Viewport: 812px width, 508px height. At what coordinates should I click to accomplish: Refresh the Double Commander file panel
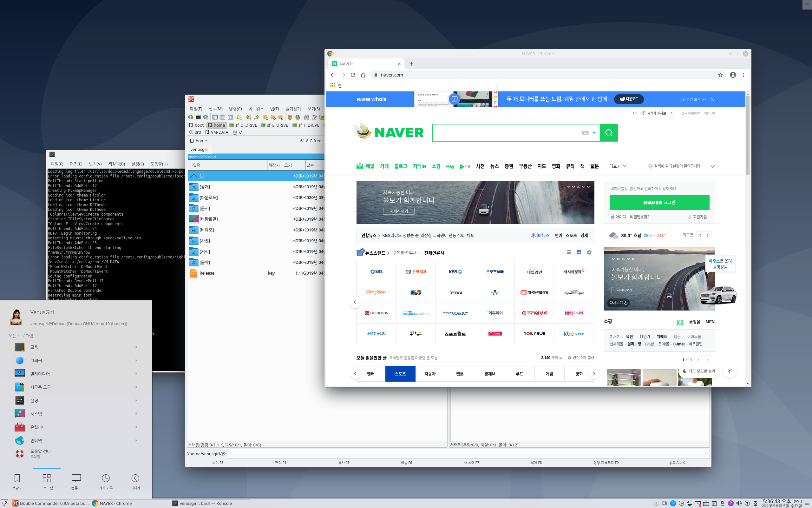191,117
